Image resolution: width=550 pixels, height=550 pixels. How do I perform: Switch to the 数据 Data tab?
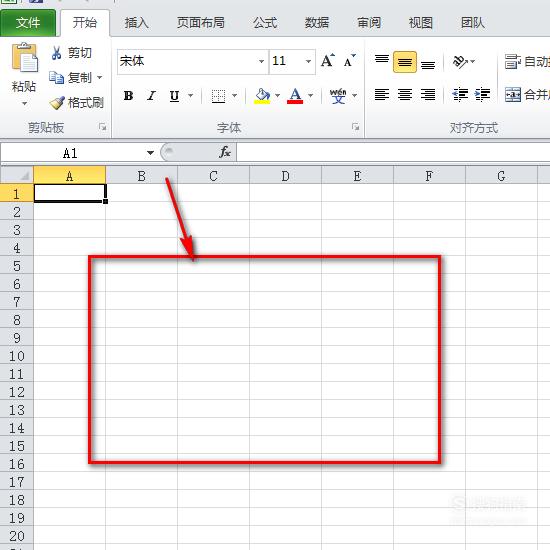pyautogui.click(x=317, y=23)
